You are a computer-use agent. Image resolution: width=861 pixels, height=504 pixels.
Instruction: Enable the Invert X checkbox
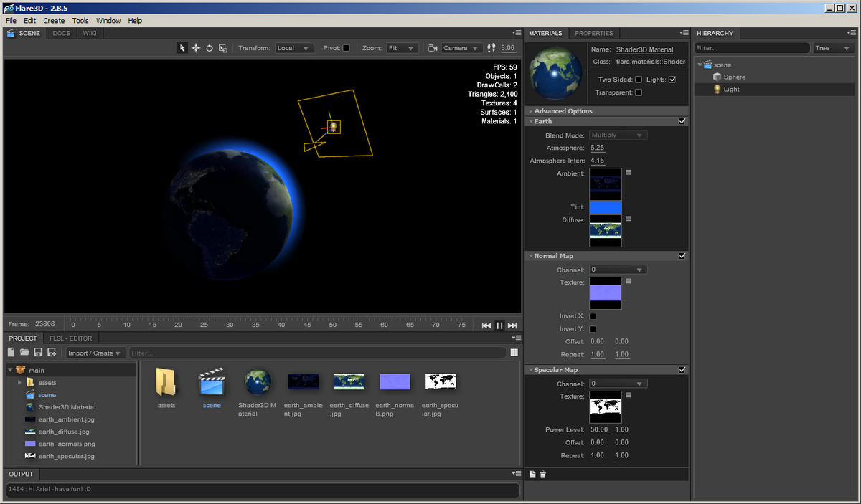point(593,316)
